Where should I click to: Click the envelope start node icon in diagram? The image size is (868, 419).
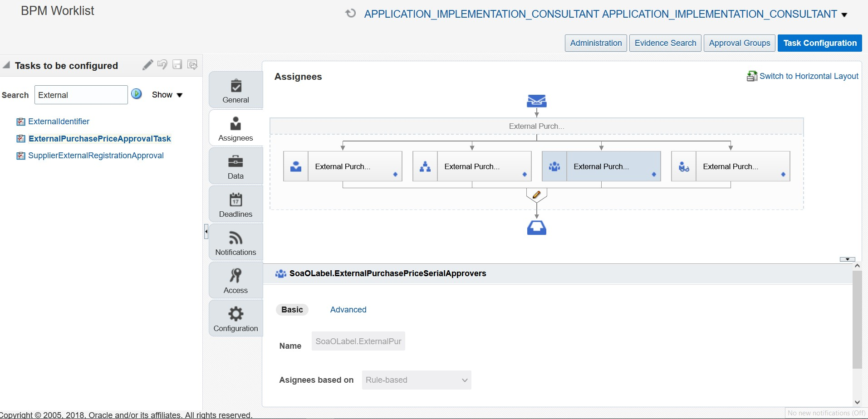pyautogui.click(x=537, y=101)
